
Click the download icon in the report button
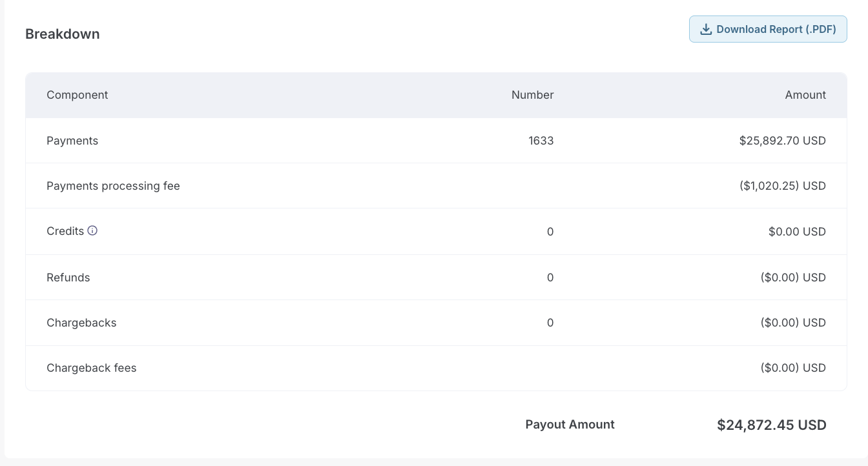pyautogui.click(x=706, y=29)
